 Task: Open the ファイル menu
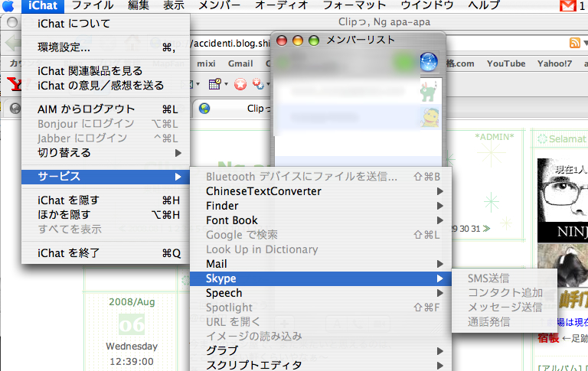coord(92,5)
